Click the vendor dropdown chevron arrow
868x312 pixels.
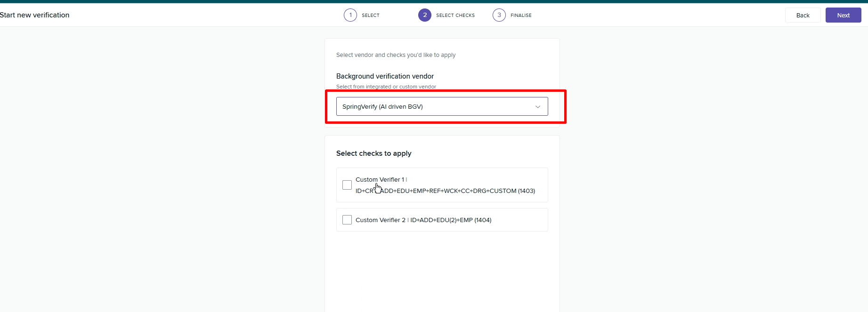coord(538,107)
